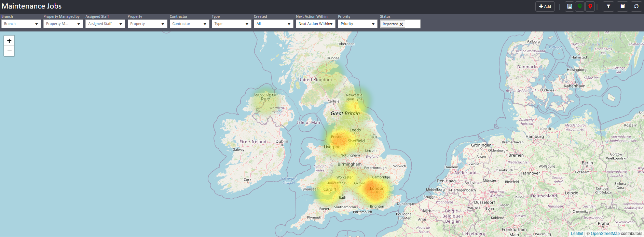Viewport: 644px width, 237px height.
Task: Expand the Next Action Within dropdown
Action: pyautogui.click(x=315, y=24)
